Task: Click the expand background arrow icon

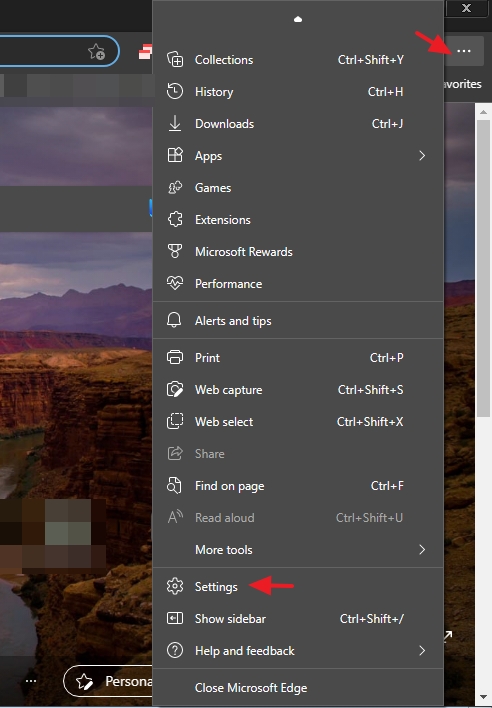Action: coord(448,636)
